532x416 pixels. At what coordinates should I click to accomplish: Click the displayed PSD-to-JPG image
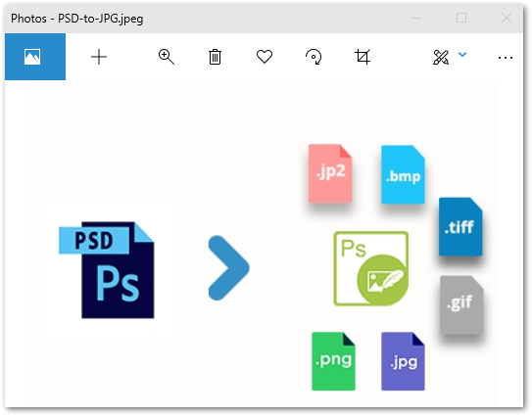[x=265, y=244]
